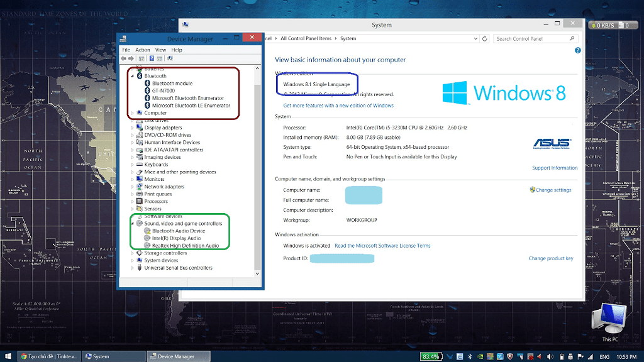644x362 pixels.
Task: Open the Bluetooth tray icon
Action: coord(470,357)
